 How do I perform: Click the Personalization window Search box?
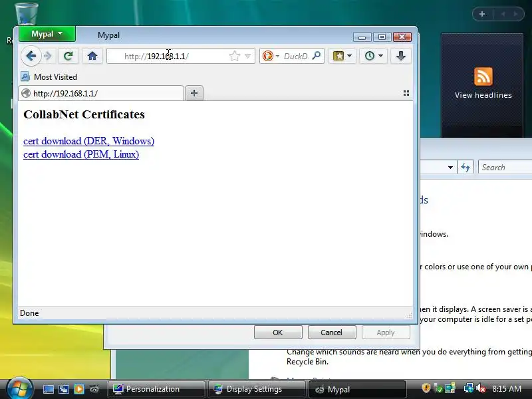(505, 168)
